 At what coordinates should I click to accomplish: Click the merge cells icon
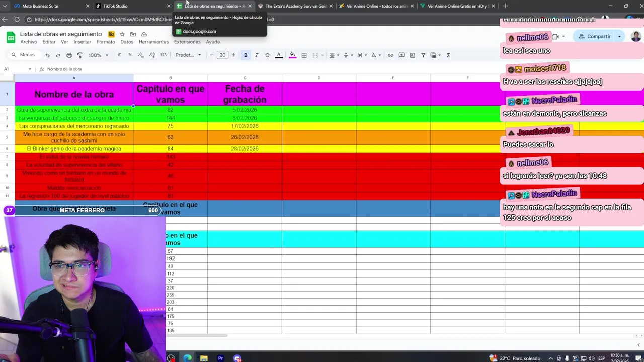[315, 55]
